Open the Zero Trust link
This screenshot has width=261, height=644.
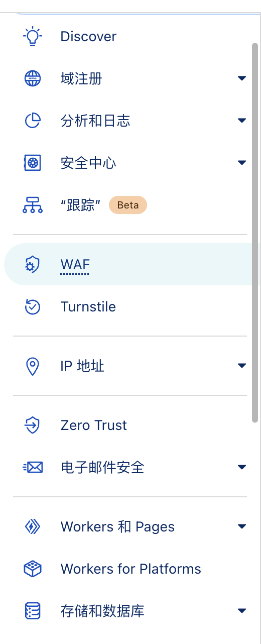click(x=94, y=425)
